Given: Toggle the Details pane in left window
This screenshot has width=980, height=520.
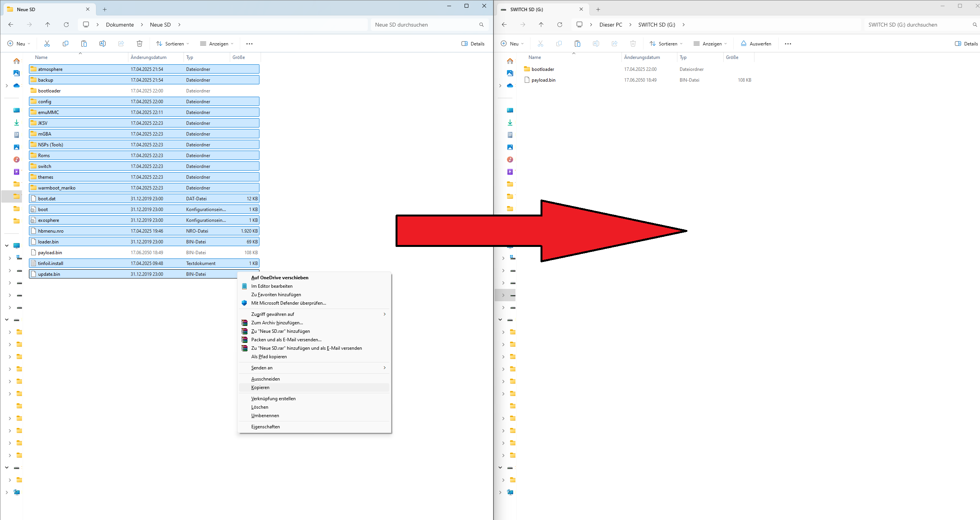Looking at the screenshot, I should (473, 44).
